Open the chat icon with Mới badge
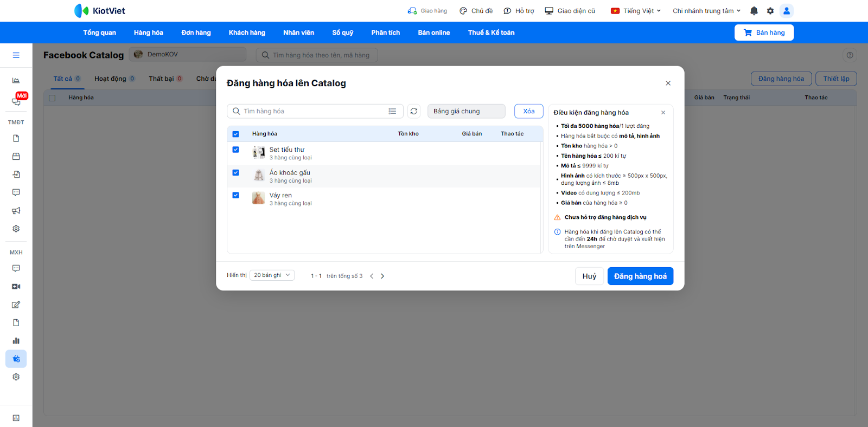The width and height of the screenshot is (868, 427). pos(16,101)
